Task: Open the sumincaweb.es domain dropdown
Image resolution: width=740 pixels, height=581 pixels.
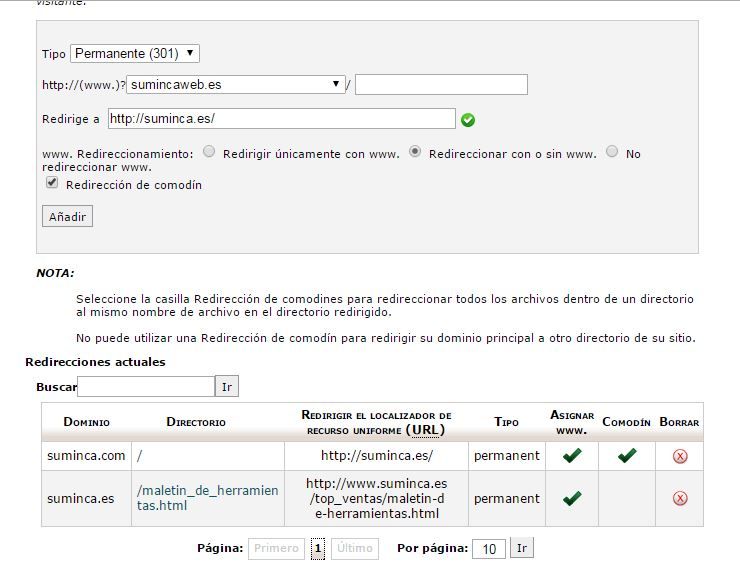Action: point(235,84)
